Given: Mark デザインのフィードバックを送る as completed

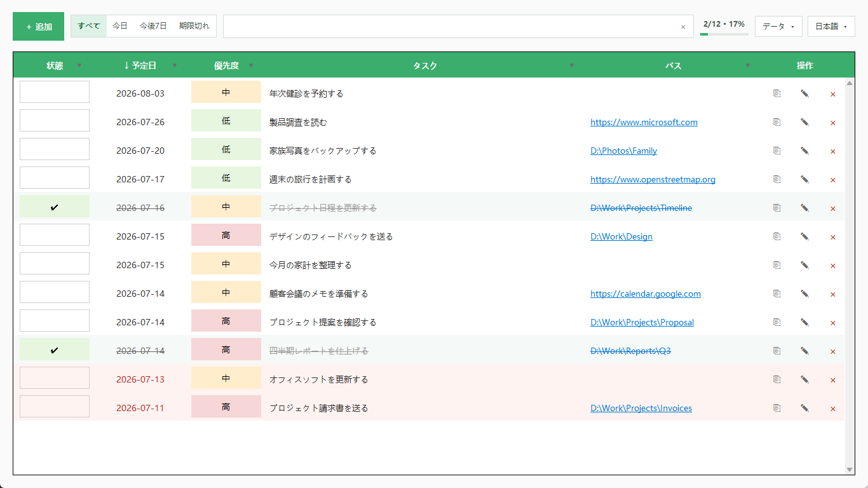Looking at the screenshot, I should pyautogui.click(x=55, y=234).
